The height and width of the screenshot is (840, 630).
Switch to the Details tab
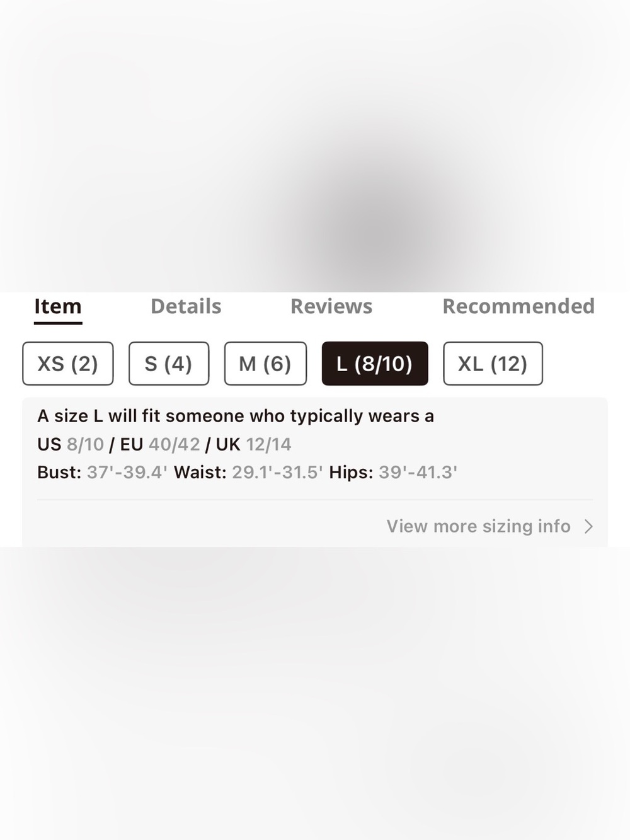[x=186, y=306]
